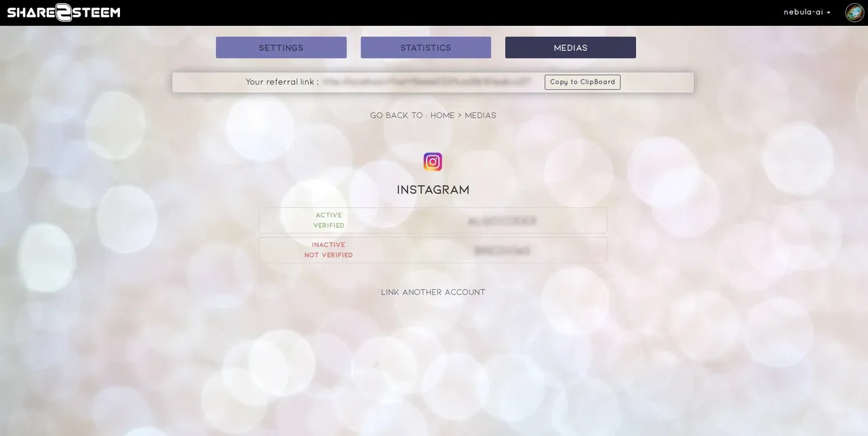Screen dimensions: 868x436
Task: Click the green VERIFIED status label
Action: tap(329, 225)
